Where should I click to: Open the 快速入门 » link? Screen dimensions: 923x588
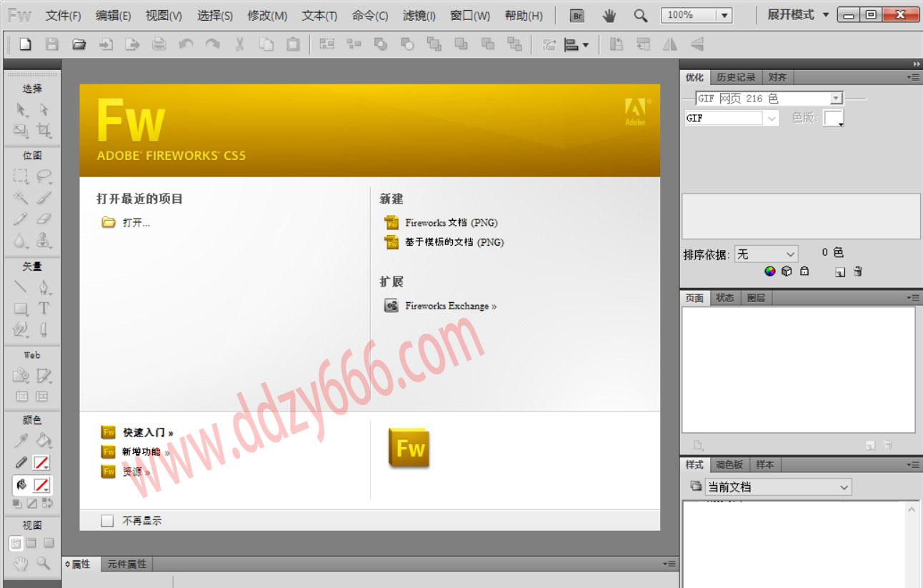(x=148, y=432)
